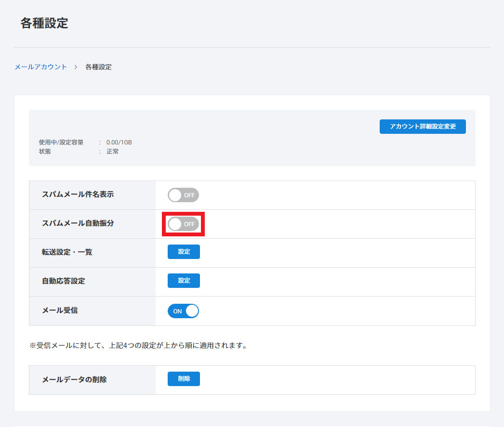Click the 0.00/1GB capacity value

pos(119,142)
